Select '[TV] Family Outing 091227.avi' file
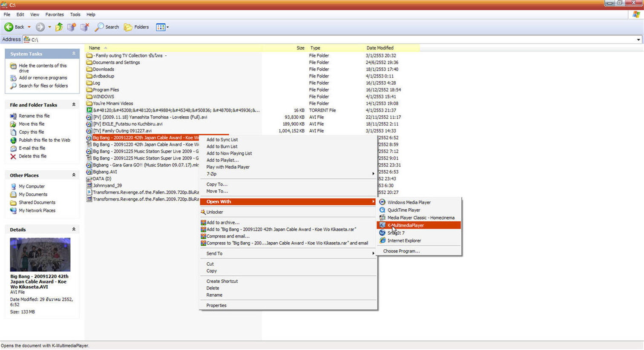Viewport: 644px width, 350px height. 119,131
